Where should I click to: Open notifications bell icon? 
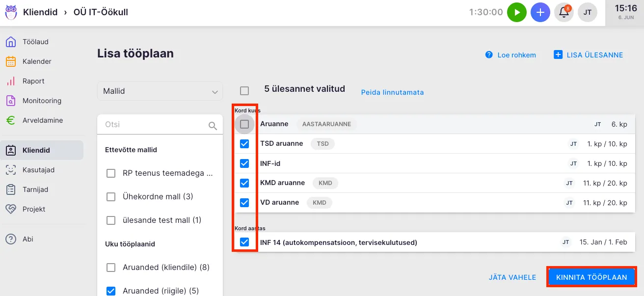tap(564, 12)
